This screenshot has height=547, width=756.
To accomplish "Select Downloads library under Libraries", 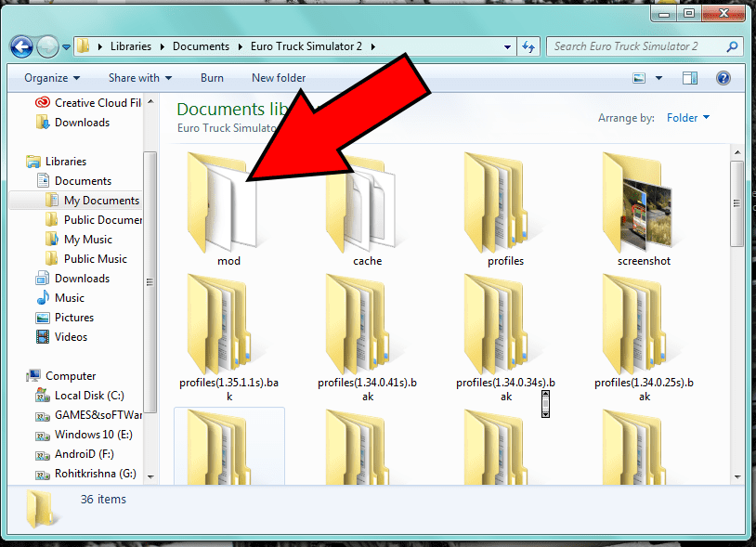I will click(x=72, y=279).
